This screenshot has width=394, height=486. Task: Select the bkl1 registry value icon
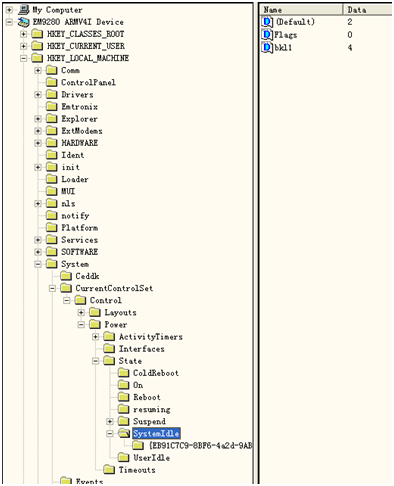pyautogui.click(x=267, y=47)
